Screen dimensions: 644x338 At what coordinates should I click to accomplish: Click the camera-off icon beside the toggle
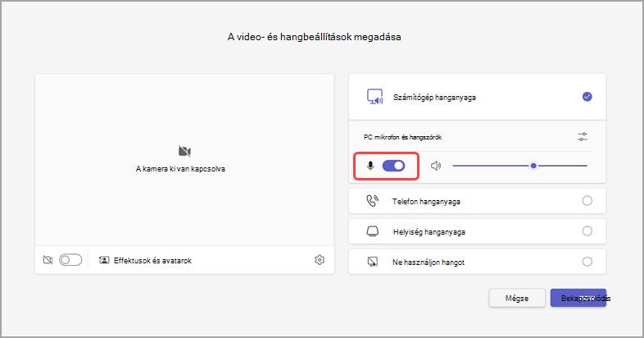[48, 260]
